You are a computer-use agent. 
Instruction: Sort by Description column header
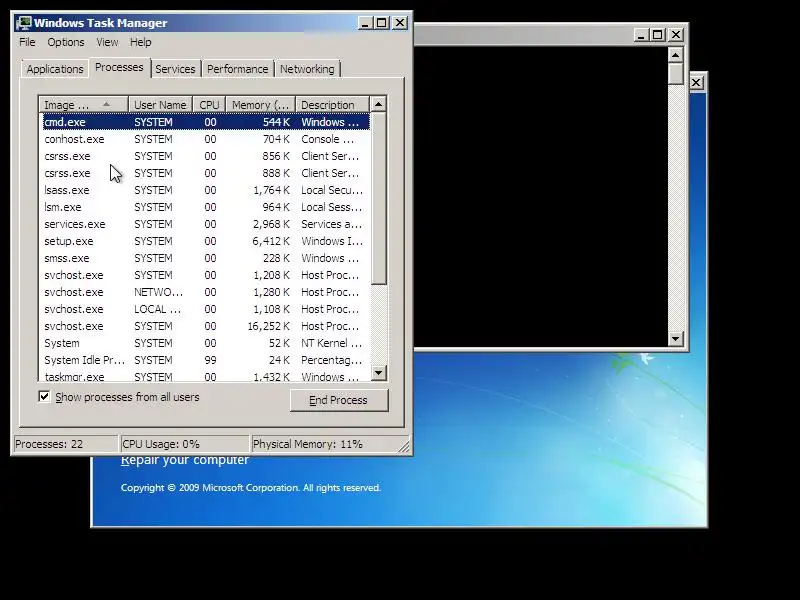pos(332,105)
